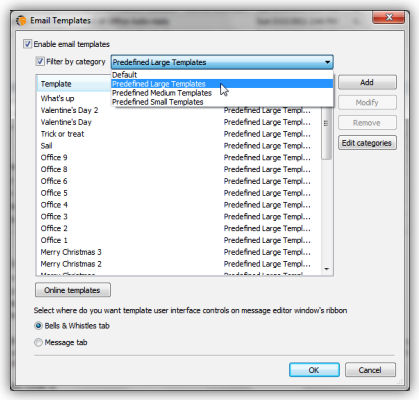The height and width of the screenshot is (400, 419).
Task: Open Edit categories
Action: coord(367,143)
